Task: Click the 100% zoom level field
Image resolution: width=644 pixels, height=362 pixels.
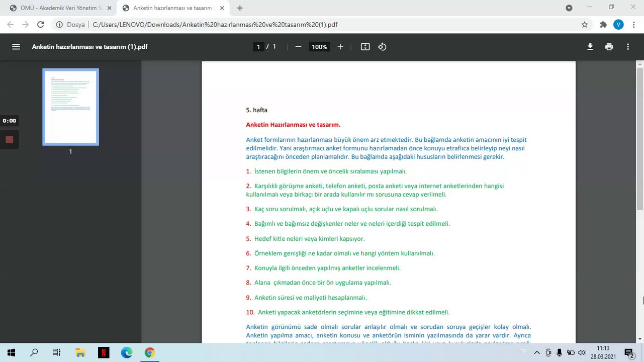Action: (x=319, y=47)
